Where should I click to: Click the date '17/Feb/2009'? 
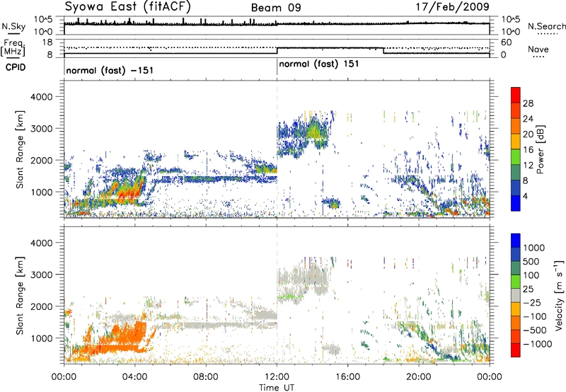(x=453, y=7)
